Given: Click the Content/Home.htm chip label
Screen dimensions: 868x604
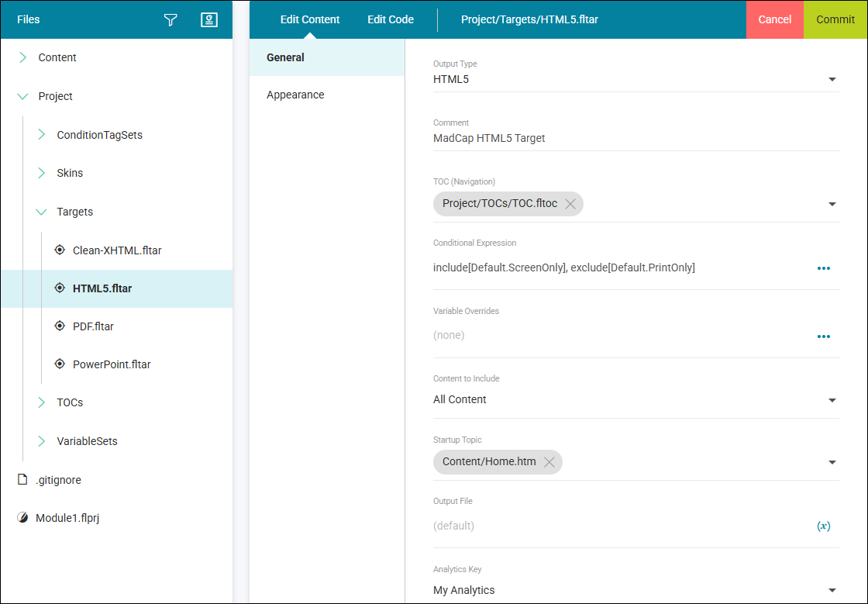Looking at the screenshot, I should 489,461.
